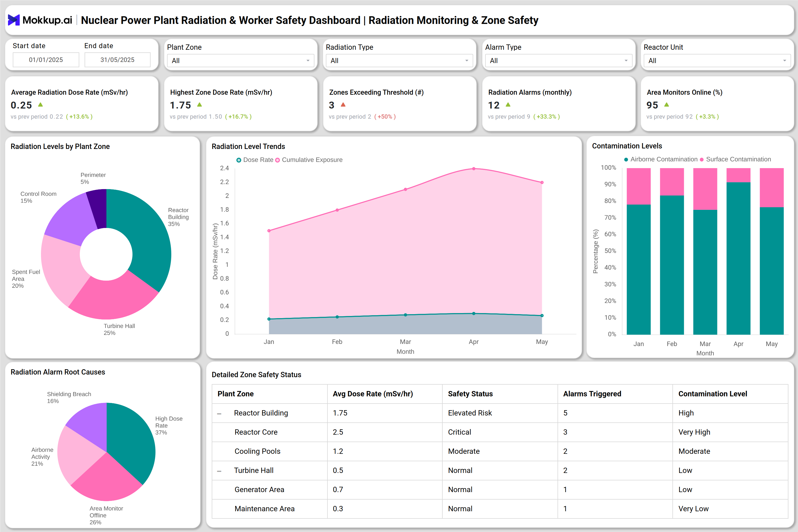The width and height of the screenshot is (798, 532).
Task: Click the green up arrow beside 12 alarms
Action: point(508,105)
